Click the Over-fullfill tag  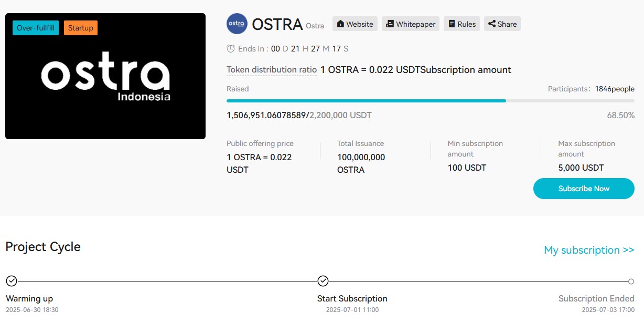(36, 28)
